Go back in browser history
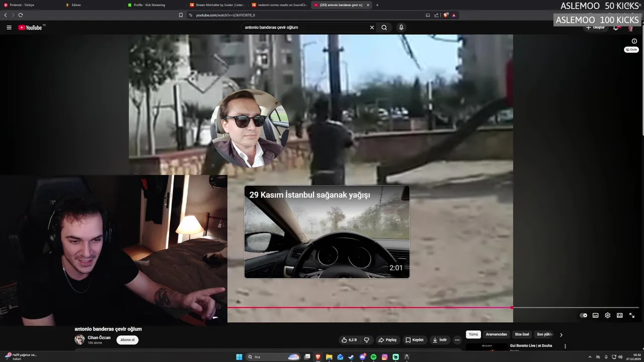The height and width of the screenshot is (362, 644). (6, 15)
